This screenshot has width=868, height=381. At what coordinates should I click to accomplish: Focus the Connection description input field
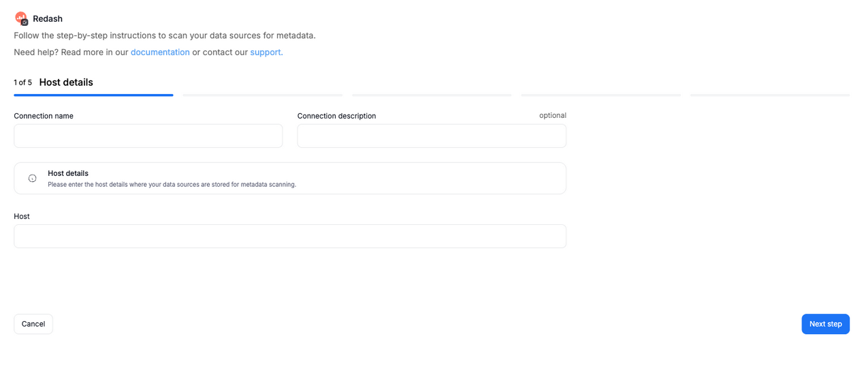(x=432, y=136)
